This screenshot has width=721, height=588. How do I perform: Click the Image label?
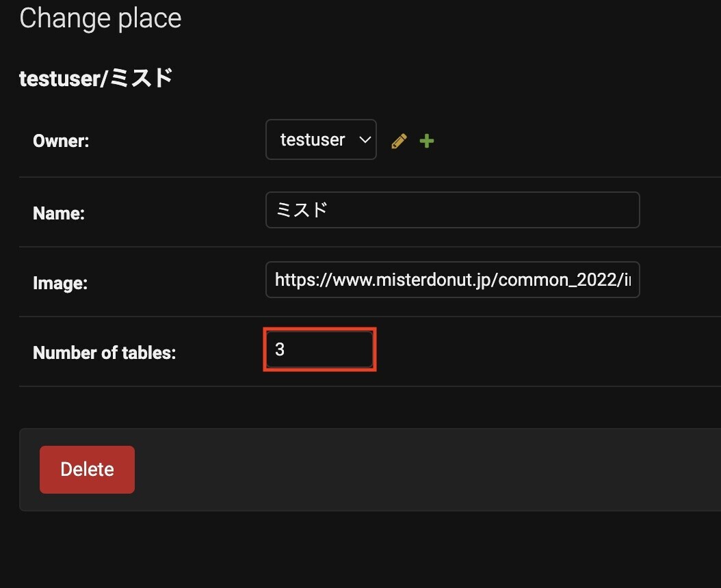tap(60, 283)
